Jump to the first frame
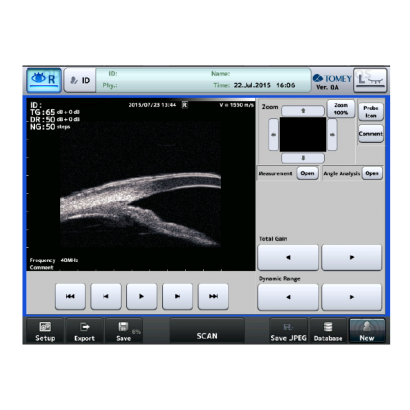This screenshot has height=410, width=410. [x=70, y=296]
